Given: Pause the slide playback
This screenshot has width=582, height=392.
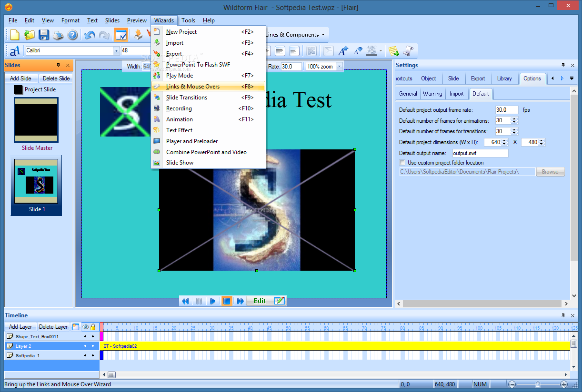Looking at the screenshot, I should tap(200, 301).
